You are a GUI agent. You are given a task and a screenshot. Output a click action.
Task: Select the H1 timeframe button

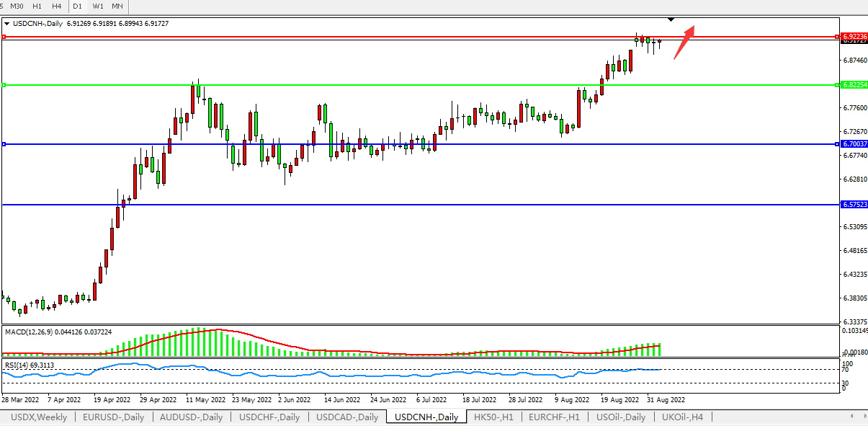(x=37, y=6)
